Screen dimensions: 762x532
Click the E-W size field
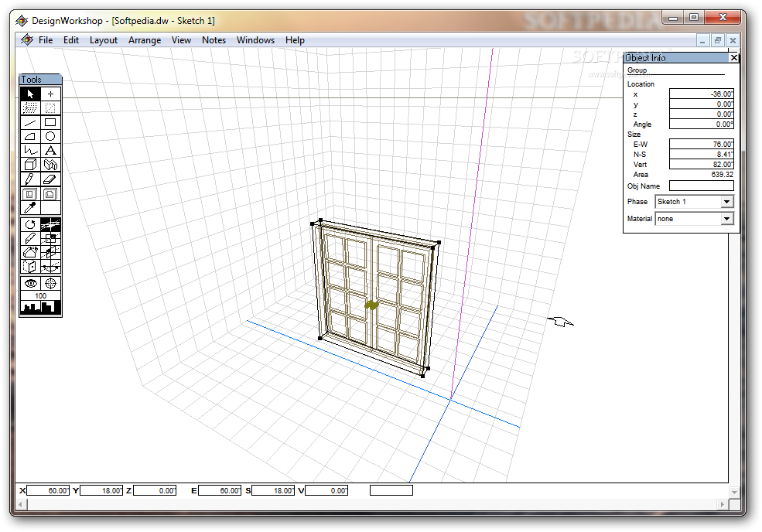(x=701, y=145)
